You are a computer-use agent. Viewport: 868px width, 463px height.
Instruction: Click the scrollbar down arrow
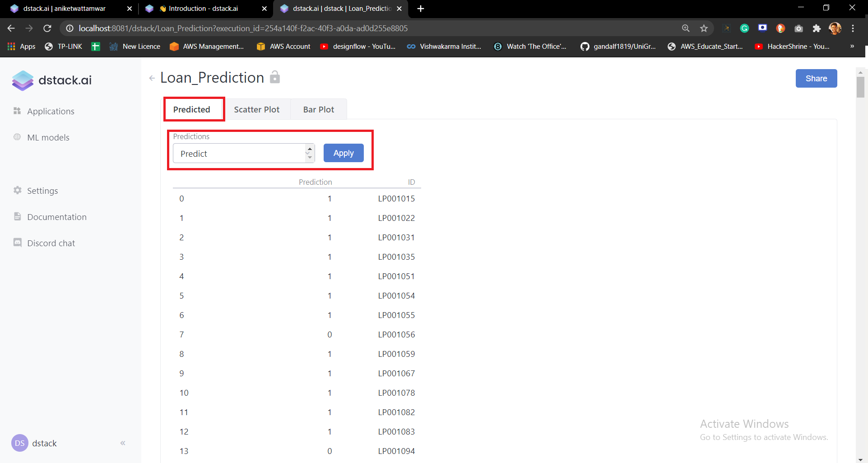[x=861, y=459]
